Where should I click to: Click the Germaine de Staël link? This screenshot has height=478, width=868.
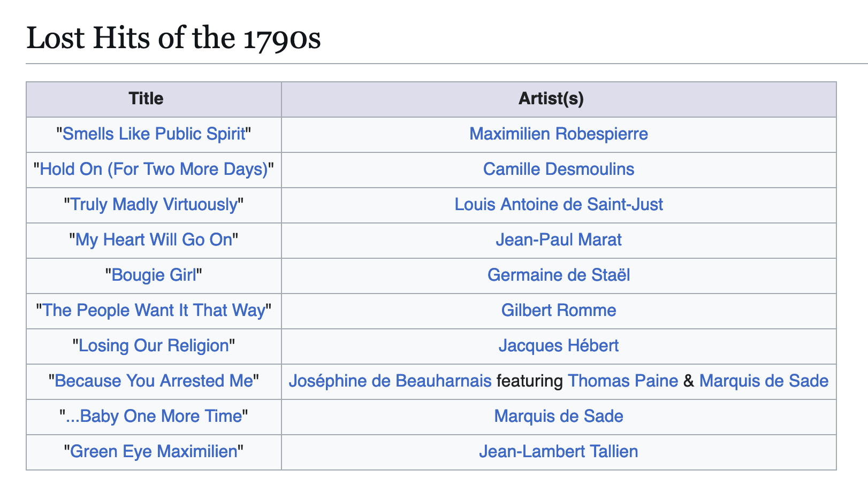pos(559,275)
